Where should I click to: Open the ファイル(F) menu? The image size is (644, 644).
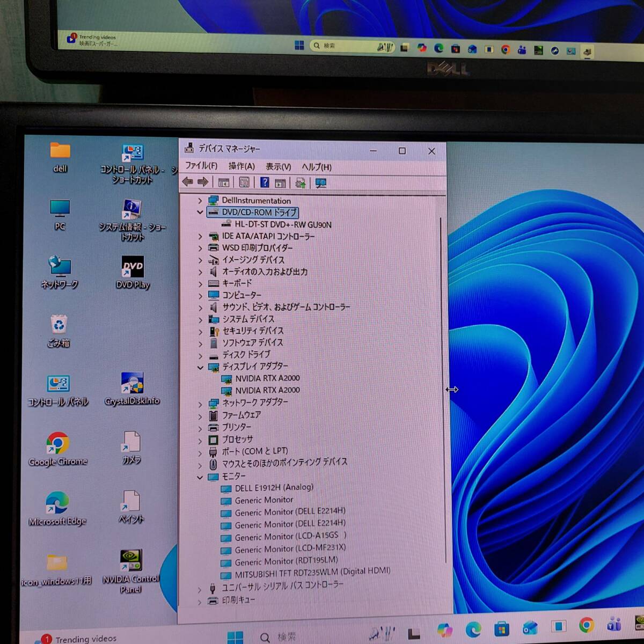click(x=201, y=166)
